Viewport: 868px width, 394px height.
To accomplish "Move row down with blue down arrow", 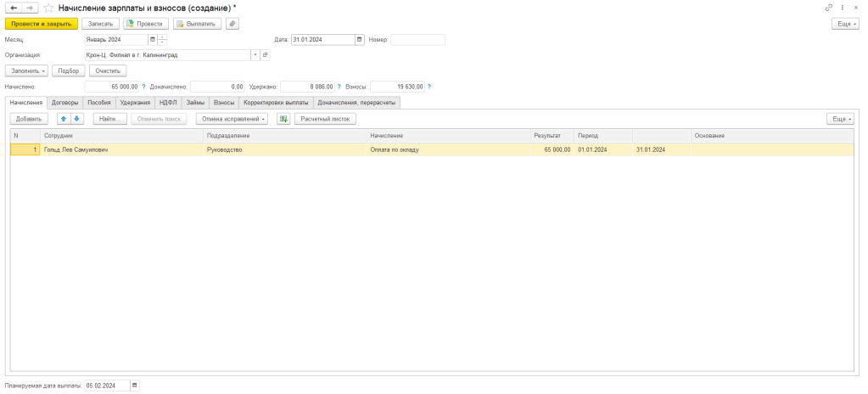I will pyautogui.click(x=76, y=119).
